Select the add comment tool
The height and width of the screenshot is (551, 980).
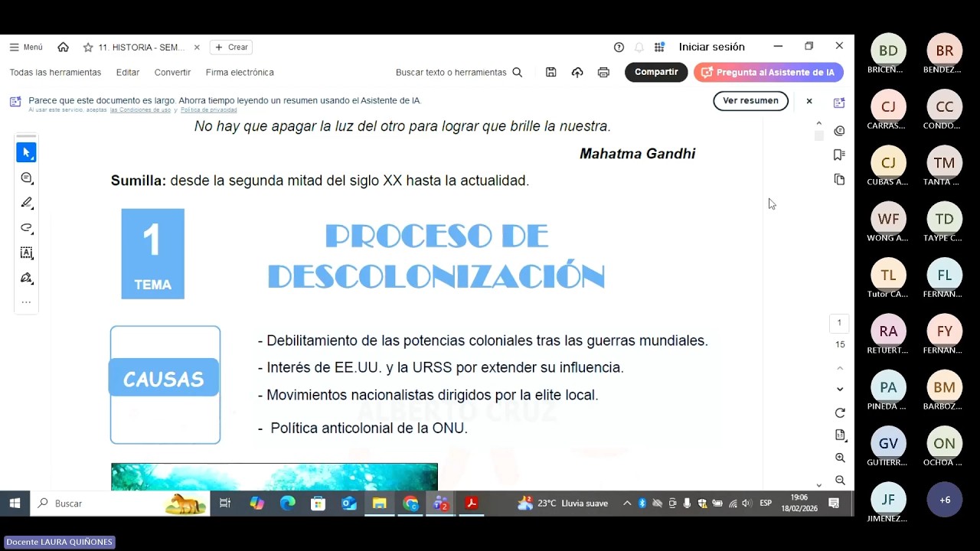pyautogui.click(x=26, y=178)
